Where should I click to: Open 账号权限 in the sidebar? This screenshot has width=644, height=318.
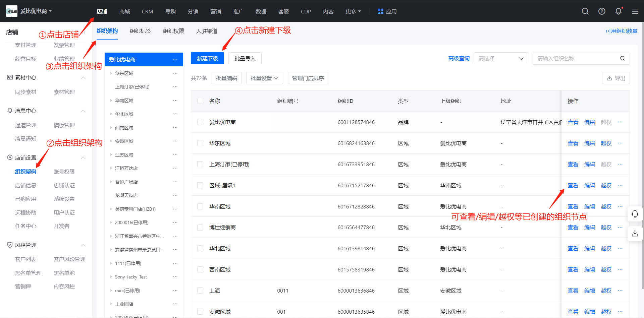point(64,172)
